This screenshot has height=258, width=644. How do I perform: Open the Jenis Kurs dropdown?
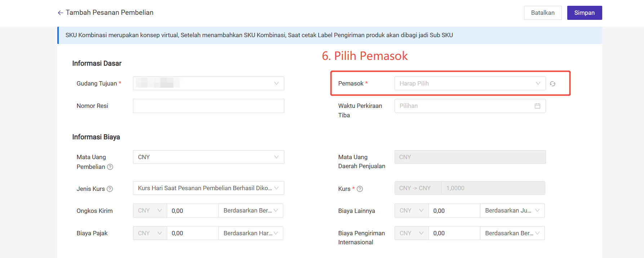coord(208,188)
